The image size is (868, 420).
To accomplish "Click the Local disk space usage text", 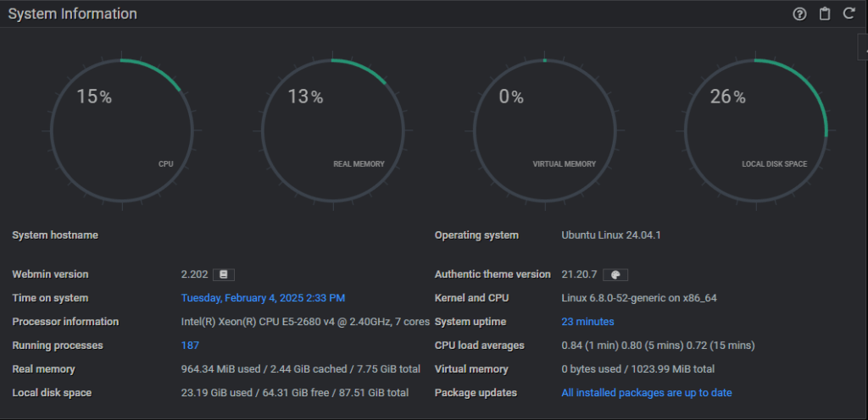I will point(294,393).
